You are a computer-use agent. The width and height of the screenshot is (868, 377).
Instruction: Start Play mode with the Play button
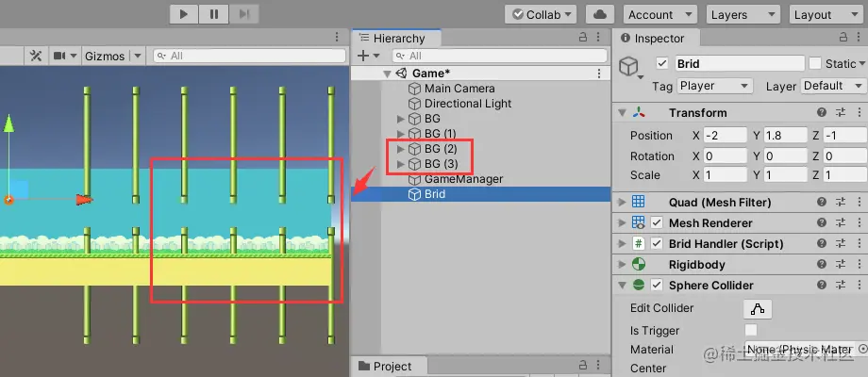click(x=184, y=14)
